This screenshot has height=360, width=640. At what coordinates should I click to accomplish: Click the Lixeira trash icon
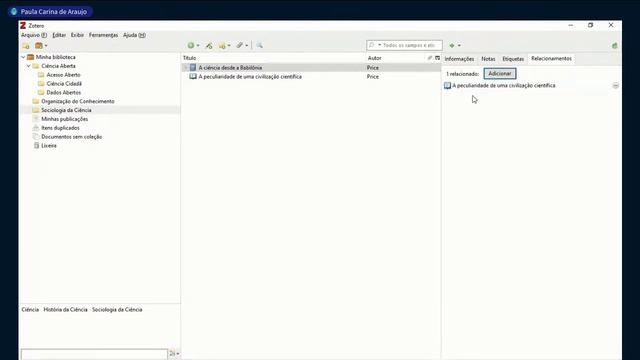click(x=36, y=145)
